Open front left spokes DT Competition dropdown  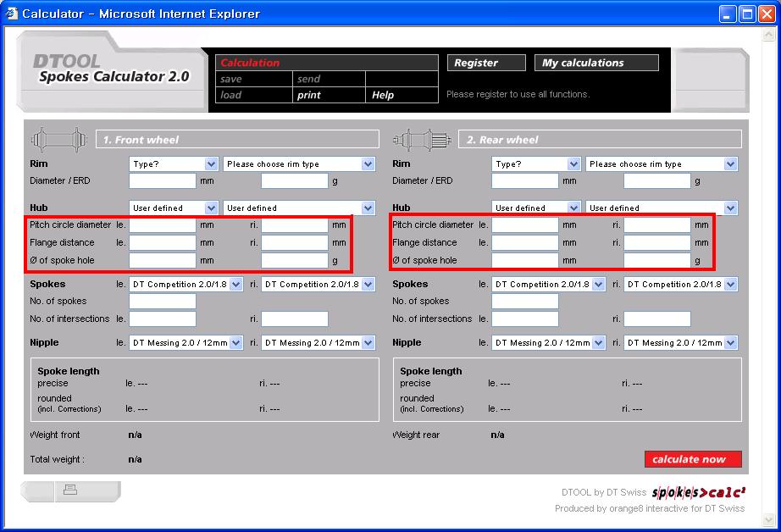(186, 285)
